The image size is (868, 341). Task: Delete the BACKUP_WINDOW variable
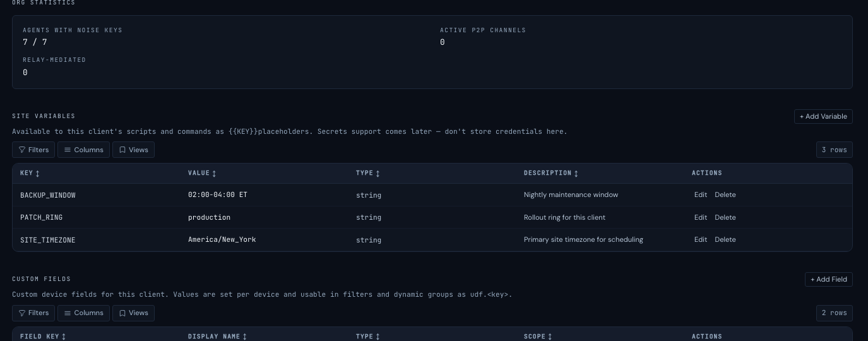(725, 194)
